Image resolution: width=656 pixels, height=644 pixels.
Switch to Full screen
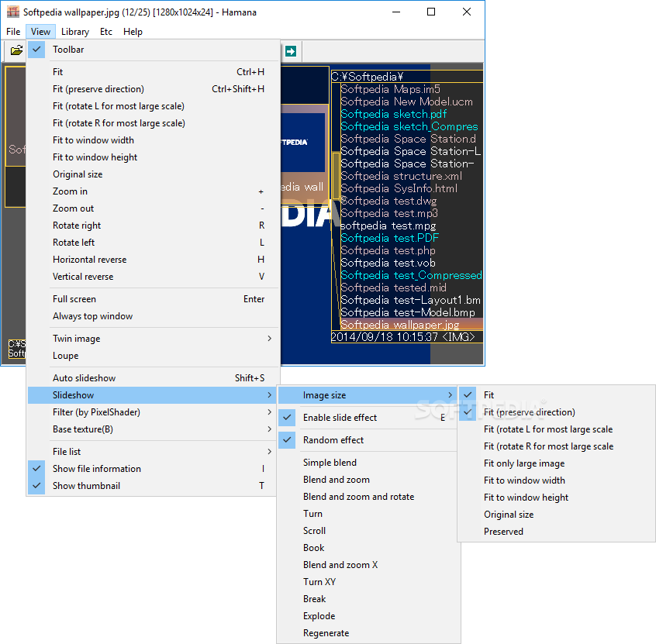click(153, 299)
